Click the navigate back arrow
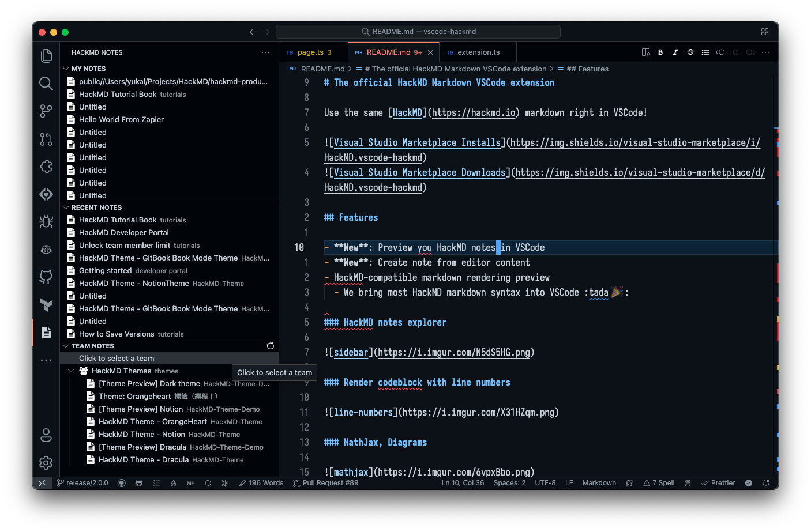This screenshot has height=532, width=811. coord(253,32)
